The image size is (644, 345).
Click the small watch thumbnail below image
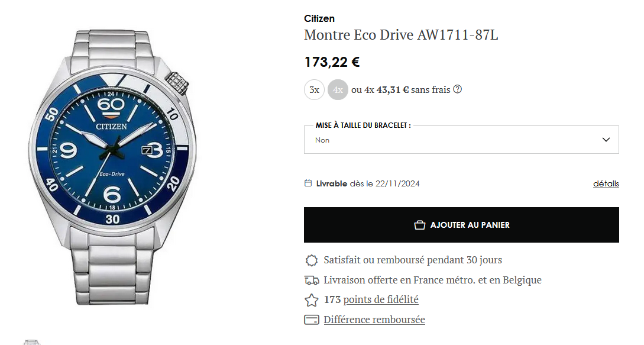click(x=32, y=342)
